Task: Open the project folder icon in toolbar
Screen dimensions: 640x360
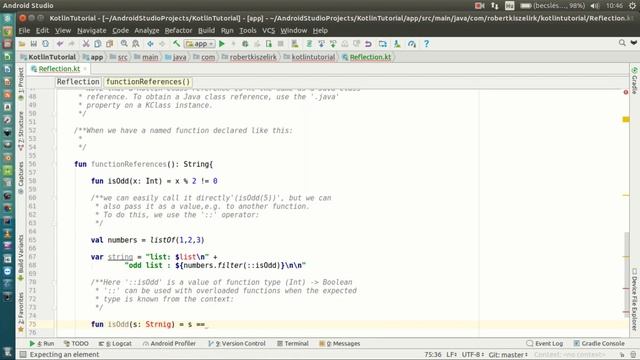Action: 22,44
